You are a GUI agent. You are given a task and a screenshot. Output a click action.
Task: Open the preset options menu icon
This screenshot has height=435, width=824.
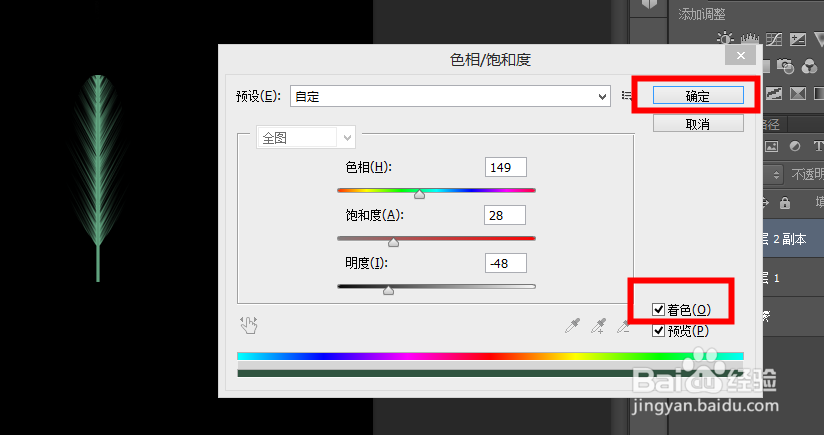pyautogui.click(x=626, y=96)
